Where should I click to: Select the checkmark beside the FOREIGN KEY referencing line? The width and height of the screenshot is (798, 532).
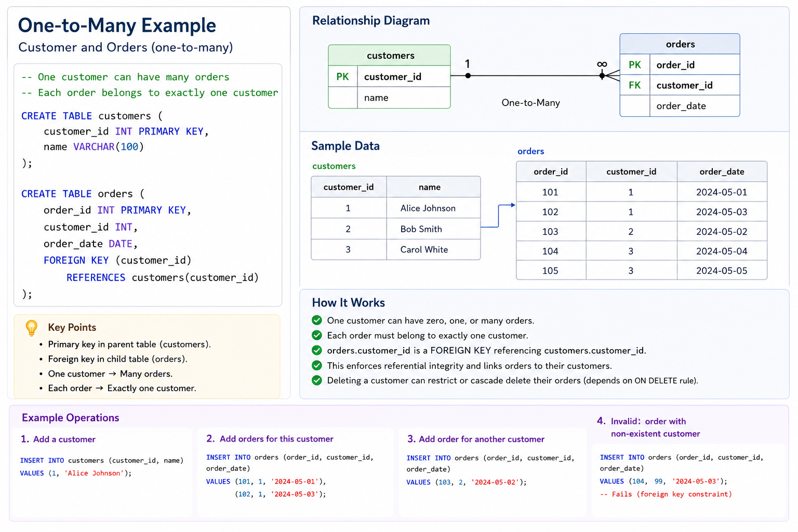pos(317,351)
